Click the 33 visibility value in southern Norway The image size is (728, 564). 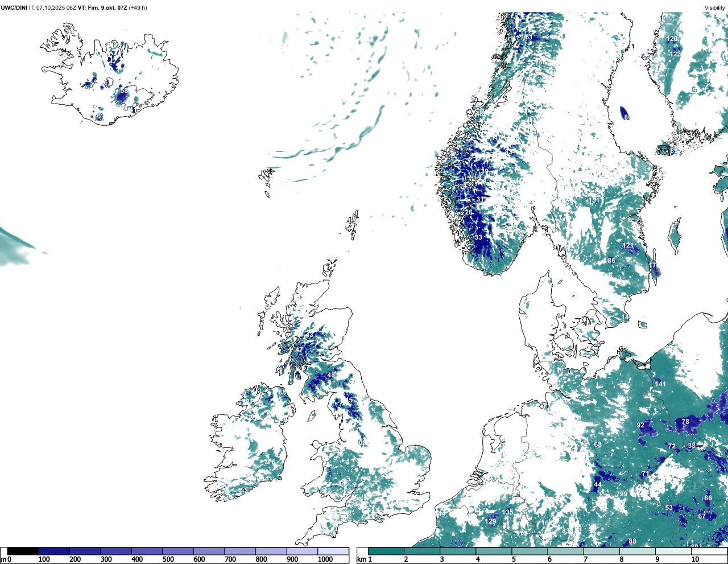point(478,237)
